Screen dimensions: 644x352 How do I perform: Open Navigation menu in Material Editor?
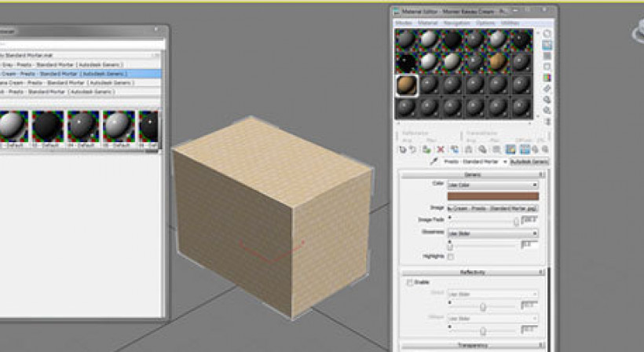(x=456, y=23)
